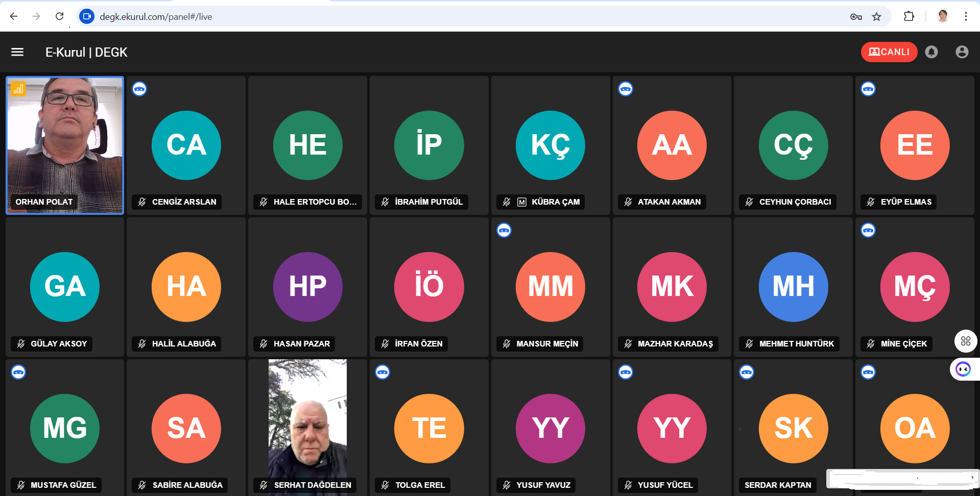Click the blue status badge on Cengiz Arslan

139,89
